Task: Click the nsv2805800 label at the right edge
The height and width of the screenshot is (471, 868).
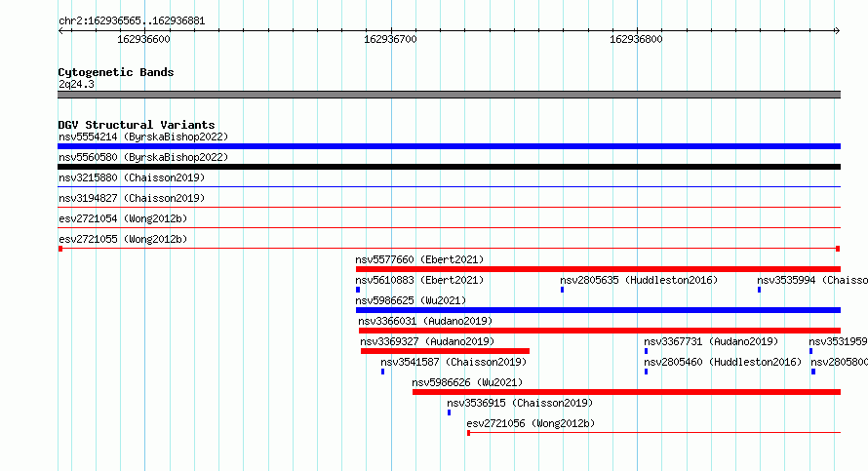Action: (x=839, y=362)
